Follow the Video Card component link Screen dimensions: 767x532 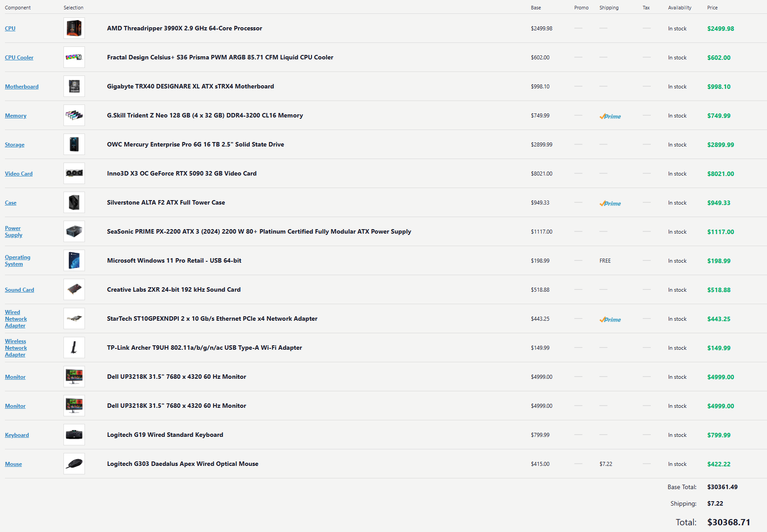tap(19, 174)
